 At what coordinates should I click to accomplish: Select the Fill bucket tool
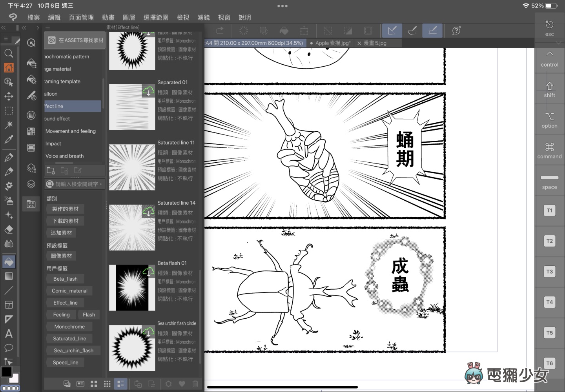(x=9, y=261)
